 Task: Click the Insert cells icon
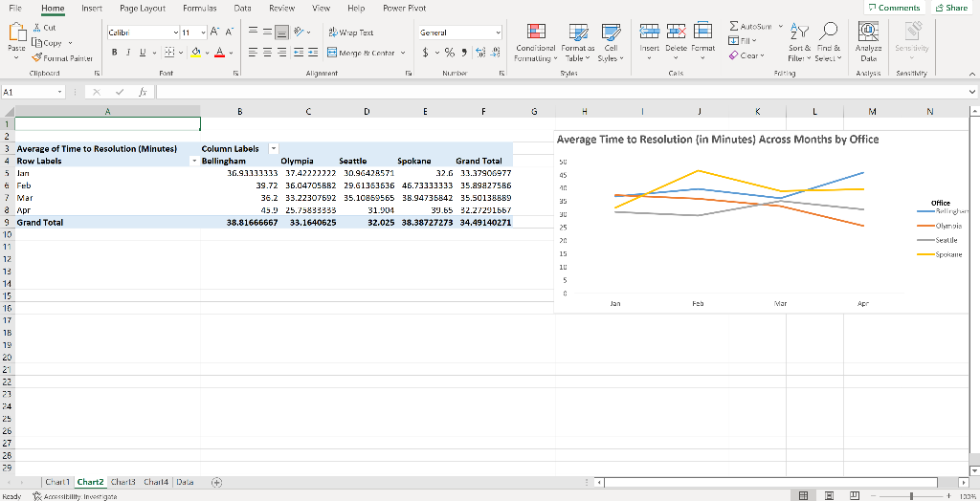(650, 32)
